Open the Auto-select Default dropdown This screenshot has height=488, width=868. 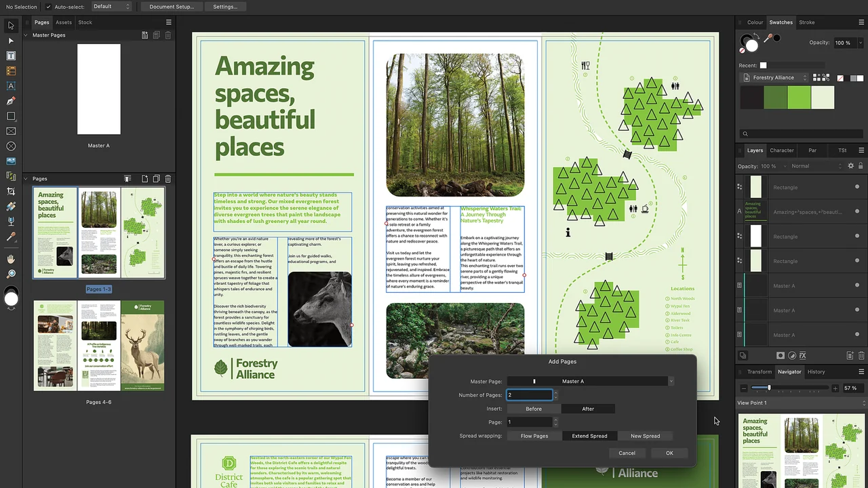coord(111,7)
